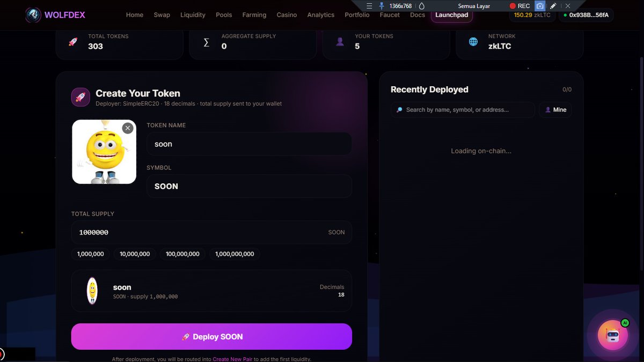This screenshot has height=362, width=644.
Task: Click the token preview avatar
Action: [x=92, y=291]
